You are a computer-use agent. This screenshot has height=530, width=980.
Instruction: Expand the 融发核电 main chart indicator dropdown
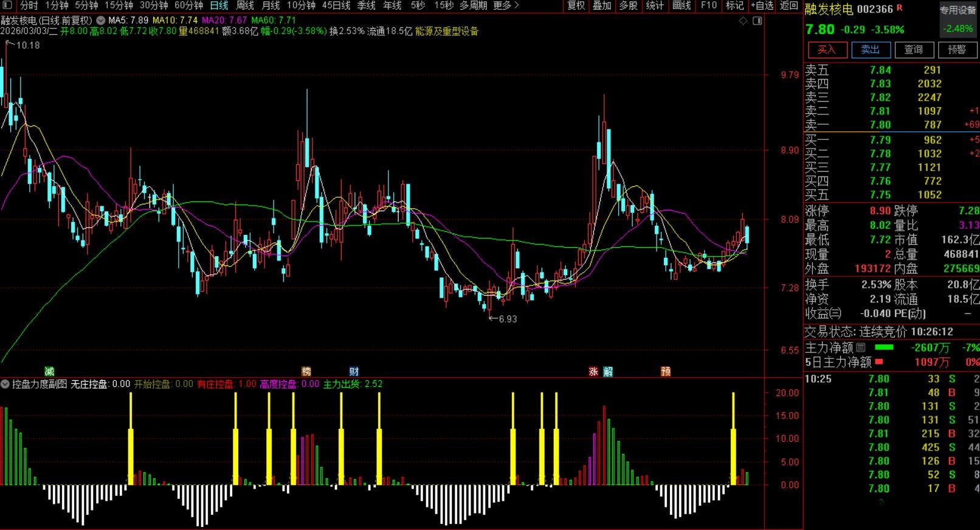(x=101, y=20)
